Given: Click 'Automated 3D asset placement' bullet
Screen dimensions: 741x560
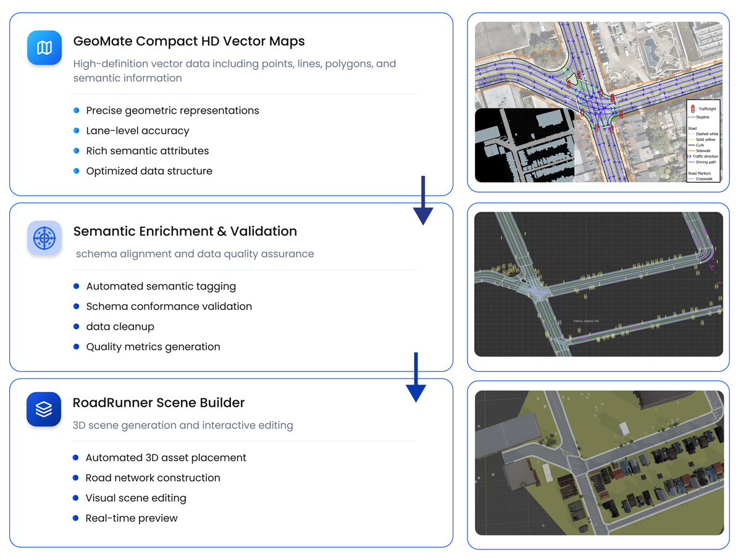Looking at the screenshot, I should (x=159, y=458).
